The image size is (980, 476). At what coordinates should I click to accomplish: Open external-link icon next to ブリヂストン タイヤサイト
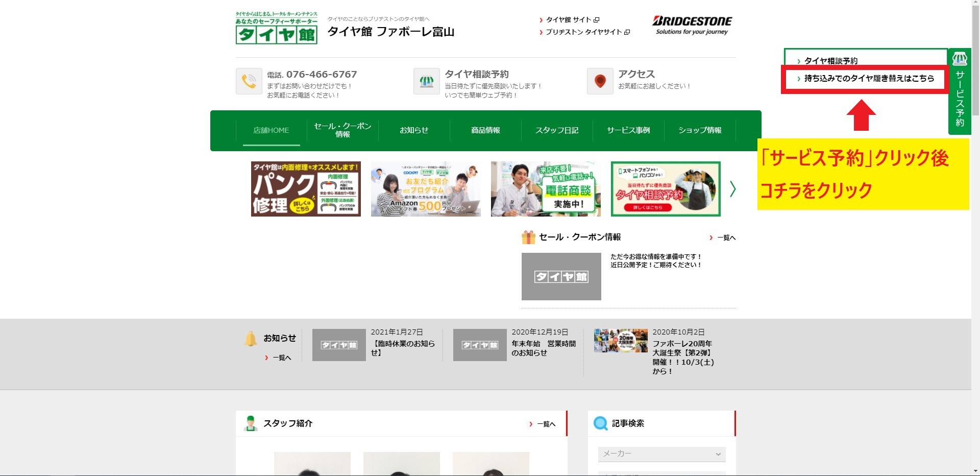[627, 32]
